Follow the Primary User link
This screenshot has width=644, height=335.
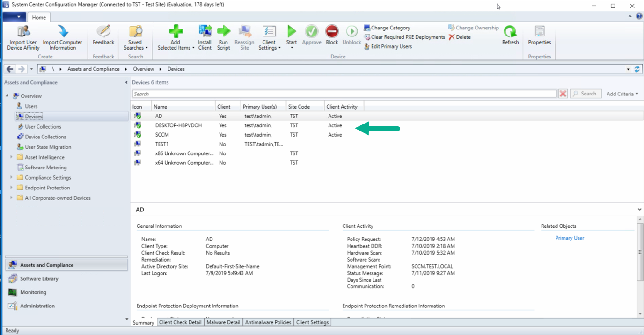tap(570, 238)
